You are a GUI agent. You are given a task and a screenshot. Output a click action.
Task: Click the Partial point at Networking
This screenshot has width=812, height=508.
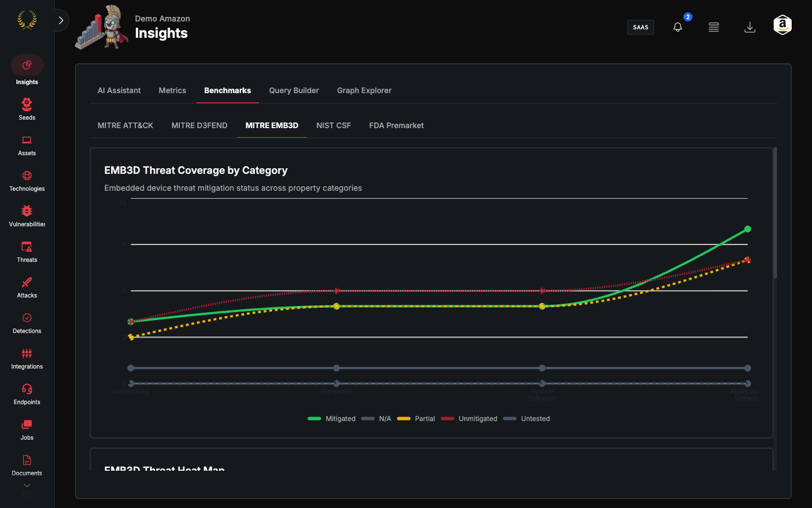(131, 337)
